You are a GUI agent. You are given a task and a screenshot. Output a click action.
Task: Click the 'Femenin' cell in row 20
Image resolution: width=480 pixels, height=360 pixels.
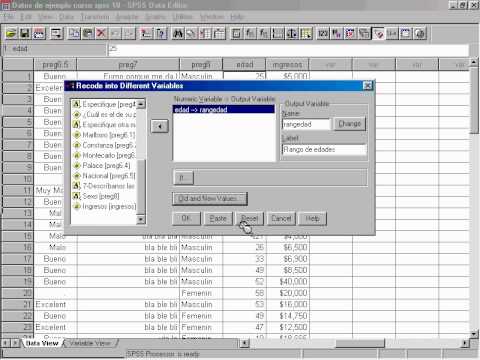pyautogui.click(x=201, y=293)
